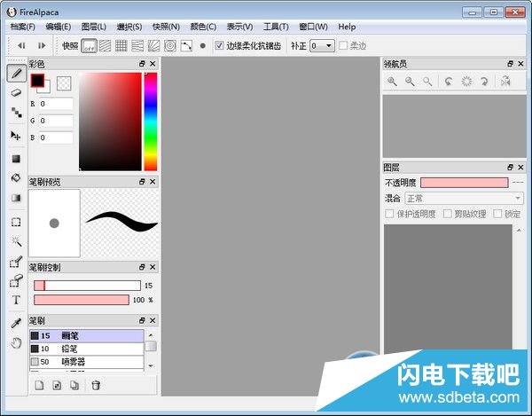Select the Eyedropper tool
This screenshot has height=416, width=532.
point(16,323)
